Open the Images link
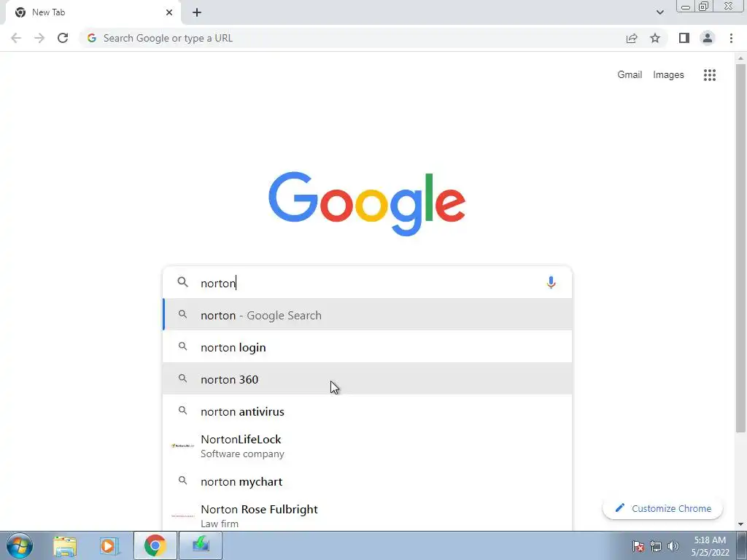This screenshot has height=560, width=747. (668, 75)
